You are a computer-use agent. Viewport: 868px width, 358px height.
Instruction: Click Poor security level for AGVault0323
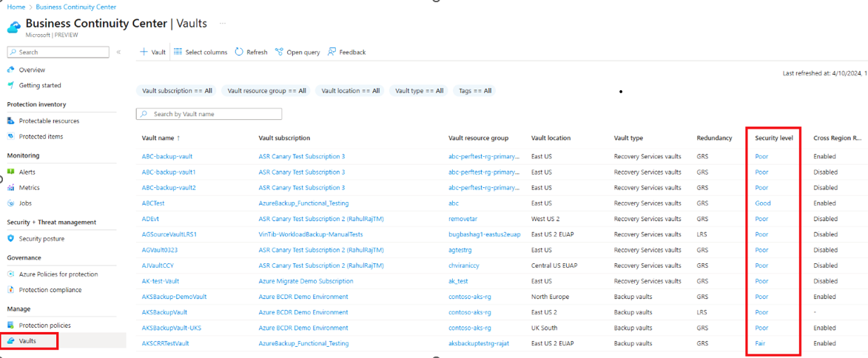coord(761,250)
